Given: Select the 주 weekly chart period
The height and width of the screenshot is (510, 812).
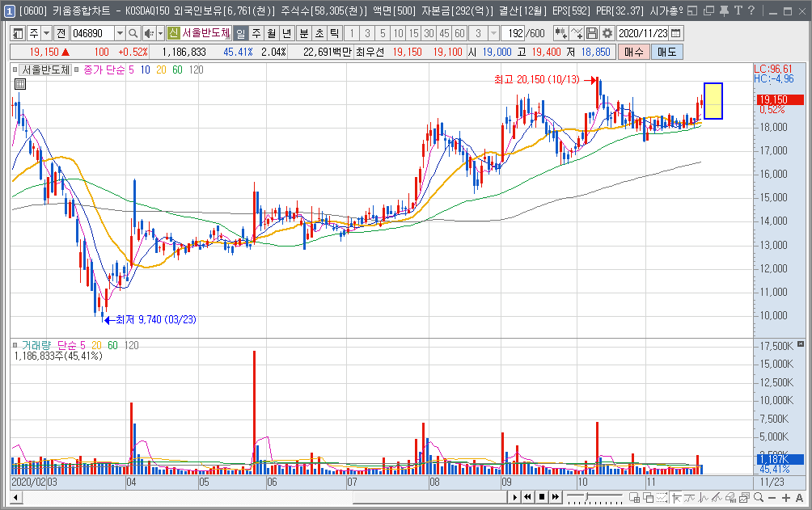Looking at the screenshot, I should point(256,34).
